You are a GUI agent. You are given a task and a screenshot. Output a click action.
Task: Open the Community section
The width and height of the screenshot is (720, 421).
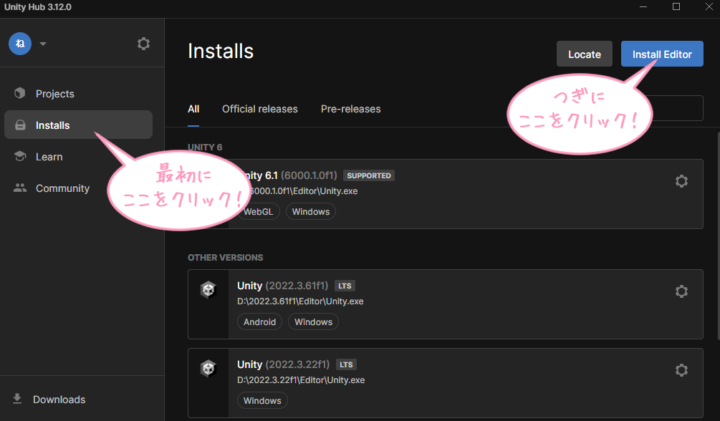[x=62, y=188]
